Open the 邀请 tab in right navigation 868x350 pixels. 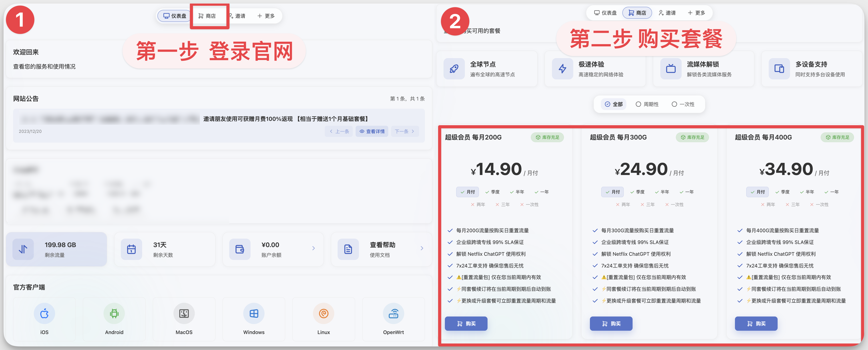[x=667, y=13]
